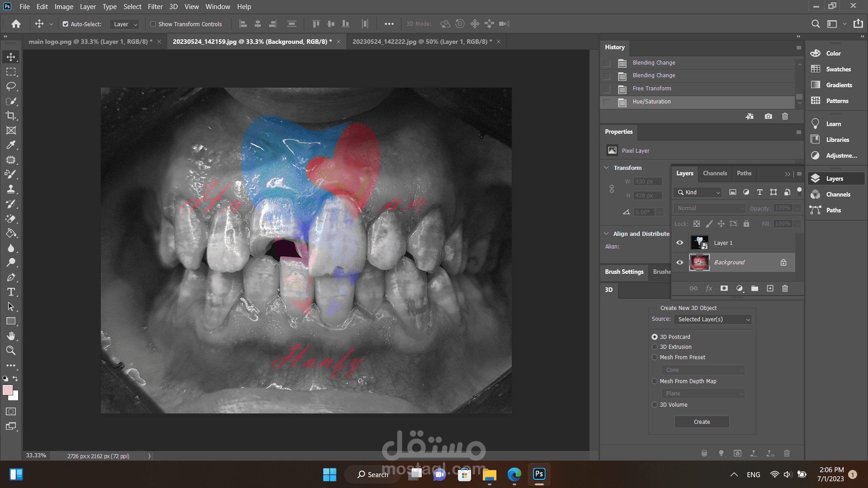Screen dimensions: 868x488
Task: Enable Show Transform Controls checkbox
Action: [153, 24]
